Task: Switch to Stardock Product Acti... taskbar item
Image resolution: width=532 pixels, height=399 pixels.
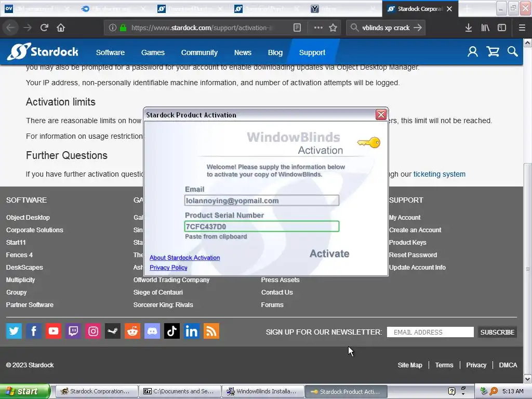Action: pos(346,391)
